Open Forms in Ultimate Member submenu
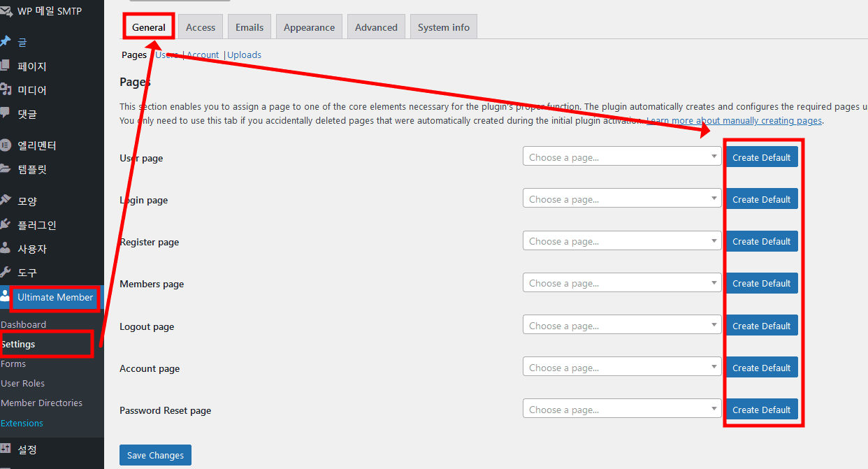Screen dimensions: 868x469 pyautogui.click(x=13, y=363)
